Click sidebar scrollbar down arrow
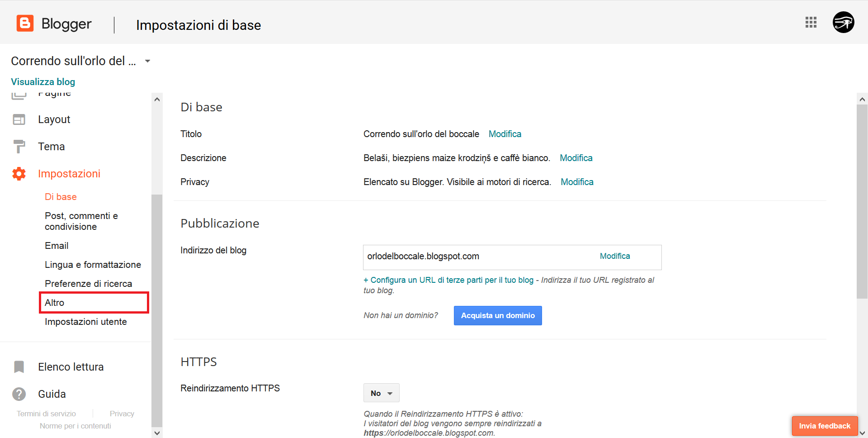 [x=157, y=433]
